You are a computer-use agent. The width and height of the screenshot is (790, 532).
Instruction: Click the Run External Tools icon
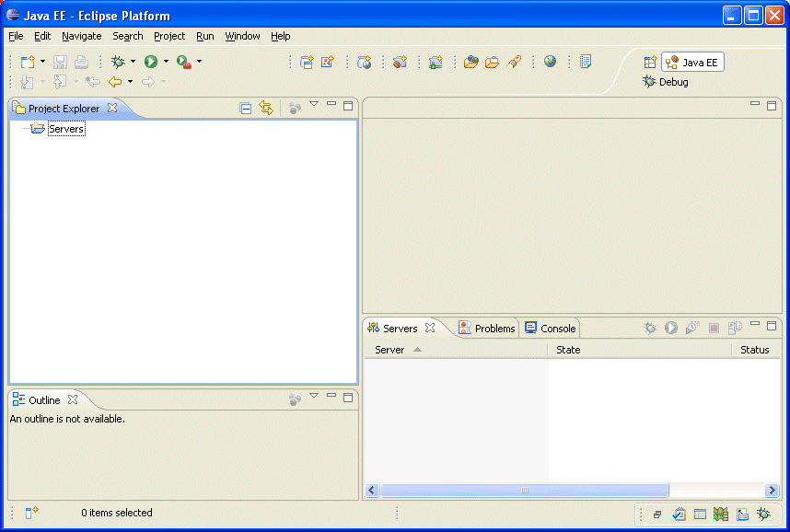184,62
